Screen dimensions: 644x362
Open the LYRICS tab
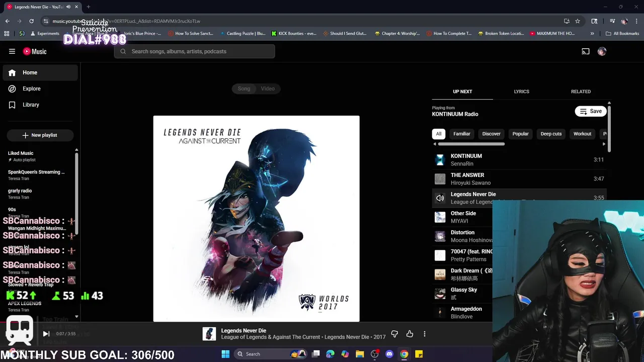[x=521, y=92]
